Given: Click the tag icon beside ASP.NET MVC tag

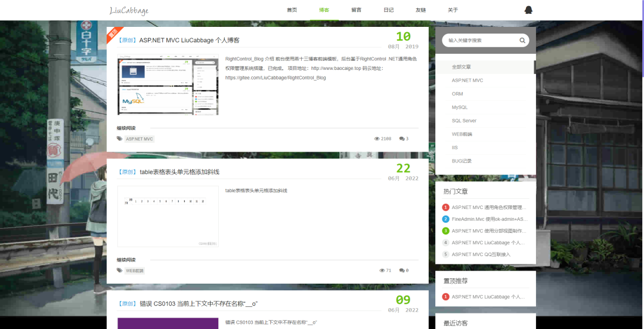Looking at the screenshot, I should (119, 139).
